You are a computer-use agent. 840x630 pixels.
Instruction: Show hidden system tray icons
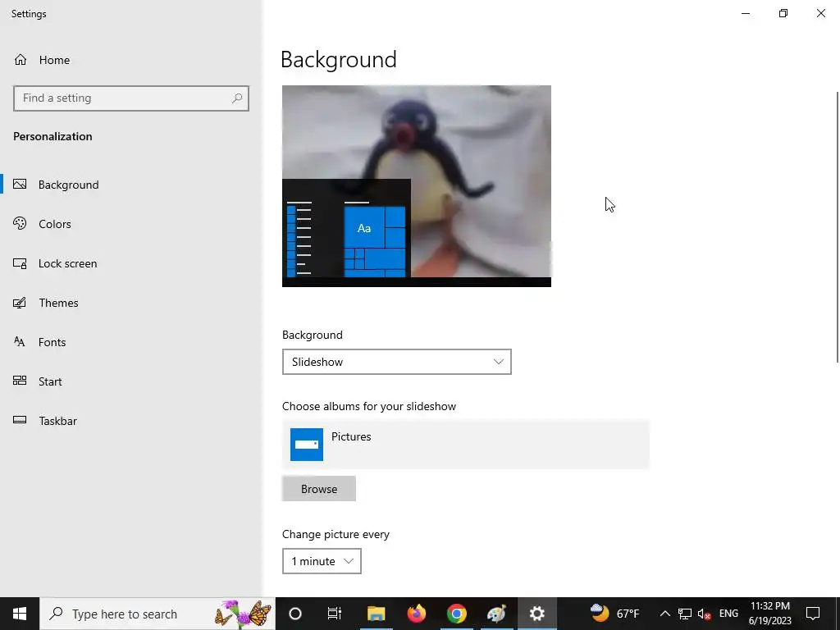click(x=664, y=614)
